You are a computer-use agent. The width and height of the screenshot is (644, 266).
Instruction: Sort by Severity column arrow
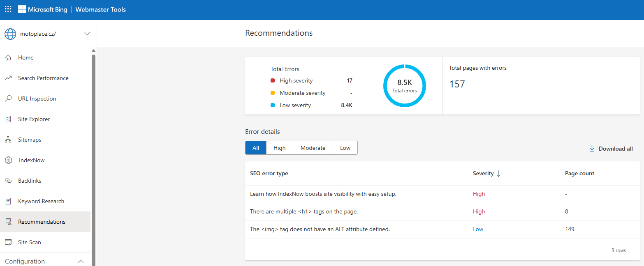498,174
